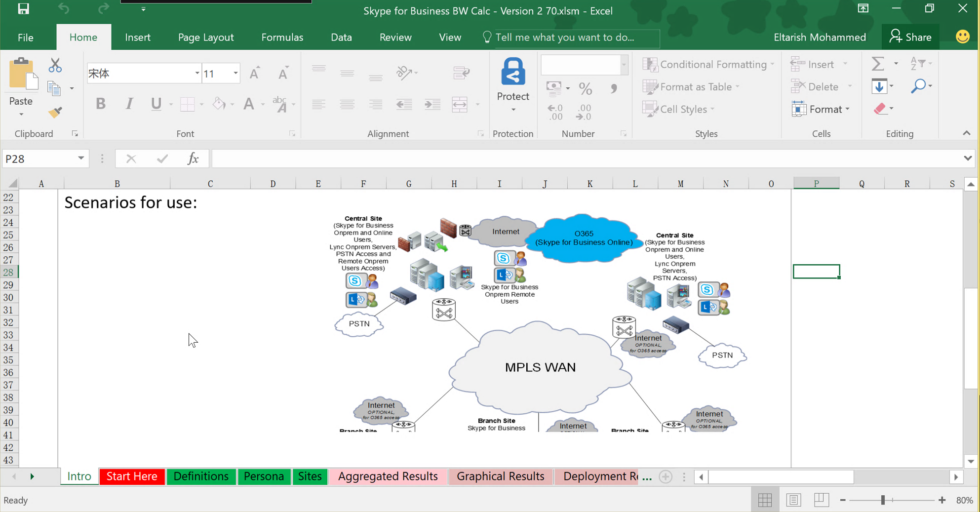Click the Undo arrow icon

64,9
